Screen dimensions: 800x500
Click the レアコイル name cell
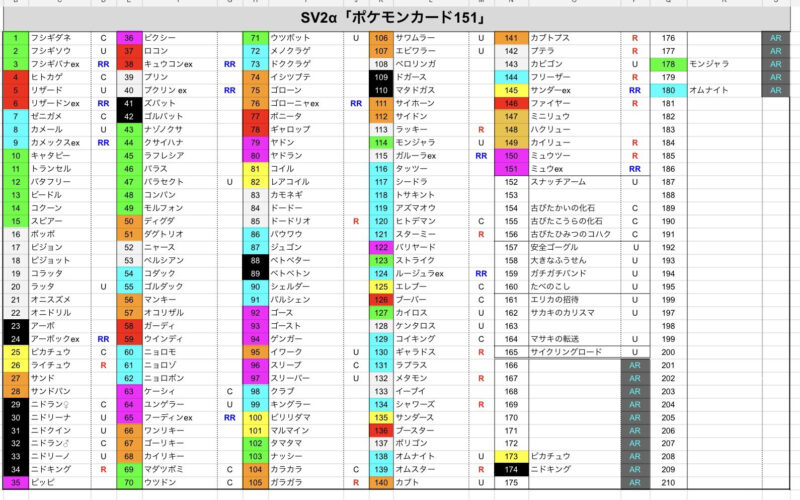[x=306, y=182]
